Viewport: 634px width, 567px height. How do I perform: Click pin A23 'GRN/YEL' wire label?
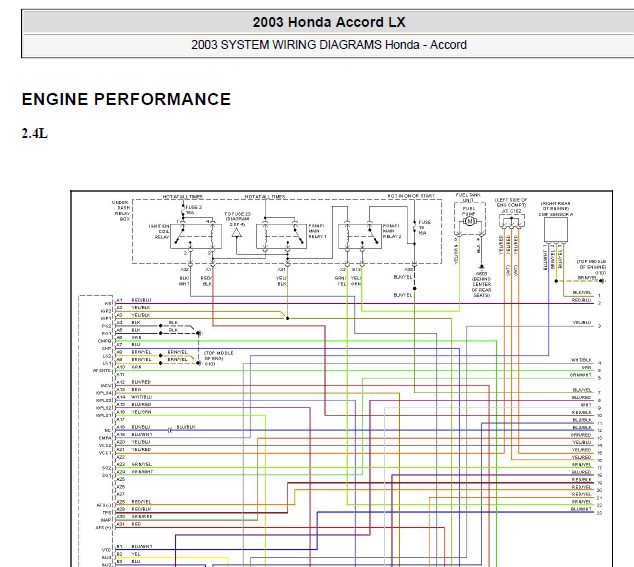[142, 464]
